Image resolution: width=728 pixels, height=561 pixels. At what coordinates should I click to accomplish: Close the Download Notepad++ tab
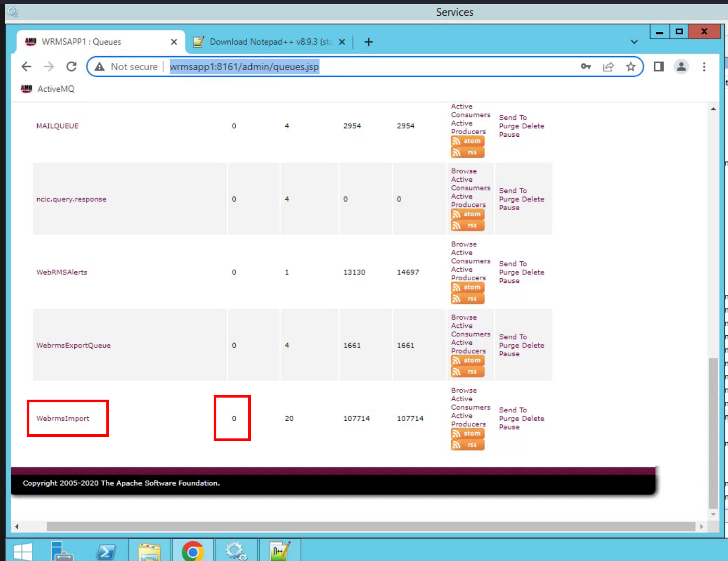click(x=342, y=42)
